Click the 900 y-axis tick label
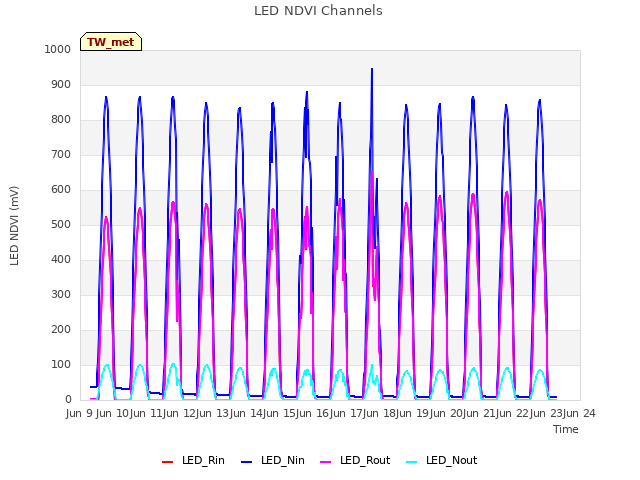 point(61,84)
